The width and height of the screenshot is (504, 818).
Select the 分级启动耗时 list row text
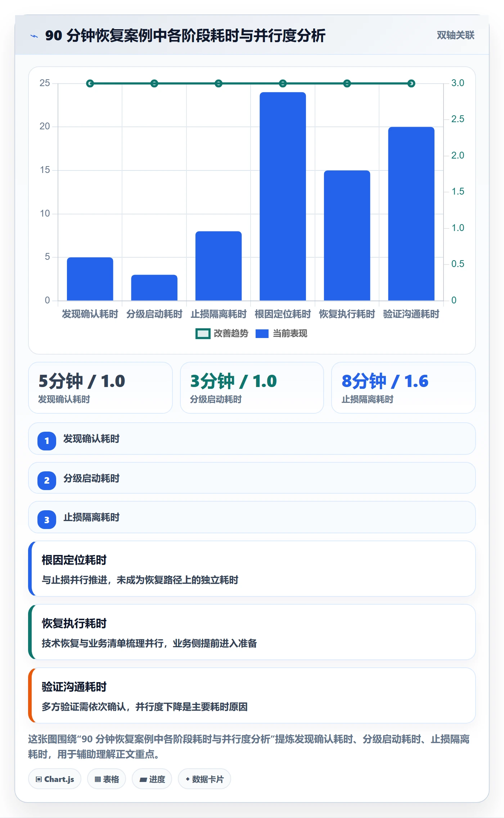pyautogui.click(x=91, y=479)
